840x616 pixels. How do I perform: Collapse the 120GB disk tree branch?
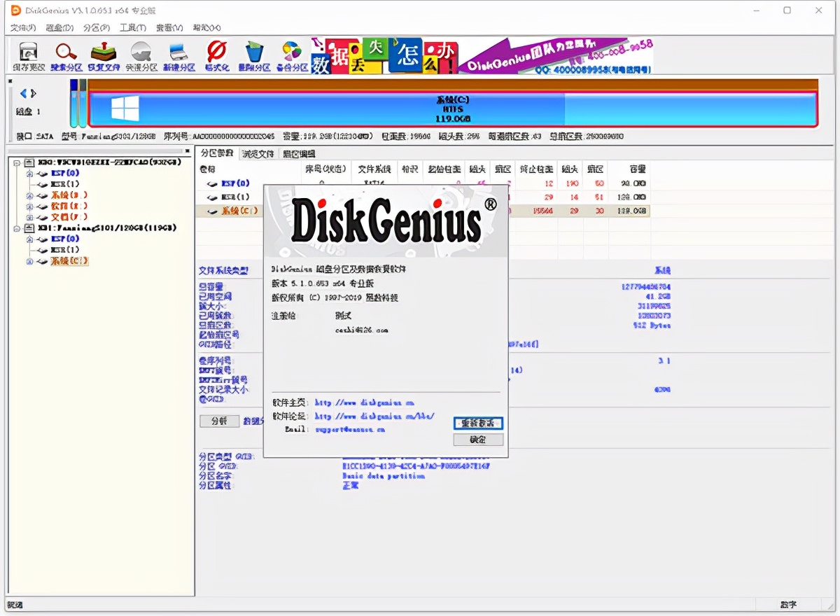pos(15,227)
